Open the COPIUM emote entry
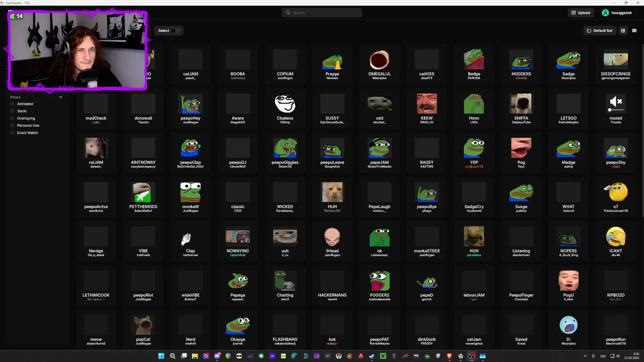This screenshot has height=362, width=644. pos(285,64)
